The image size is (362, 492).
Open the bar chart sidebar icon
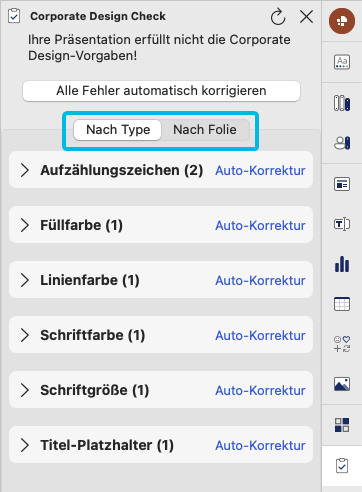click(342, 264)
